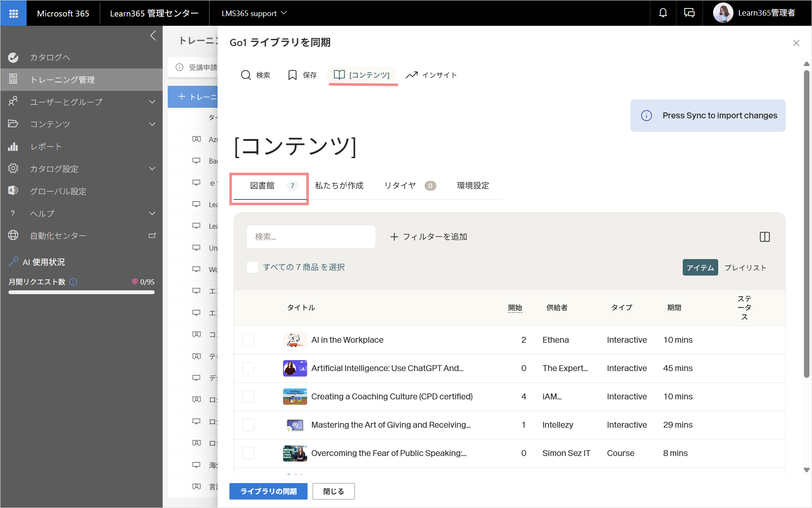812x508 pixels.
Task: Switch to the リタイヤ tab
Action: (410, 186)
